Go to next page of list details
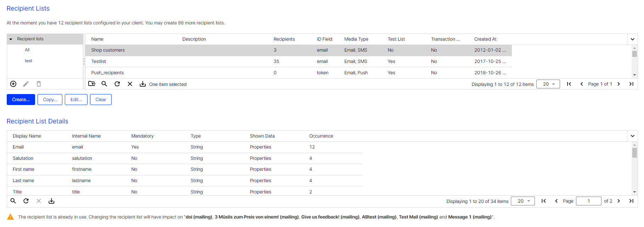Screen dimensions: 644x227 pyautogui.click(x=618, y=201)
